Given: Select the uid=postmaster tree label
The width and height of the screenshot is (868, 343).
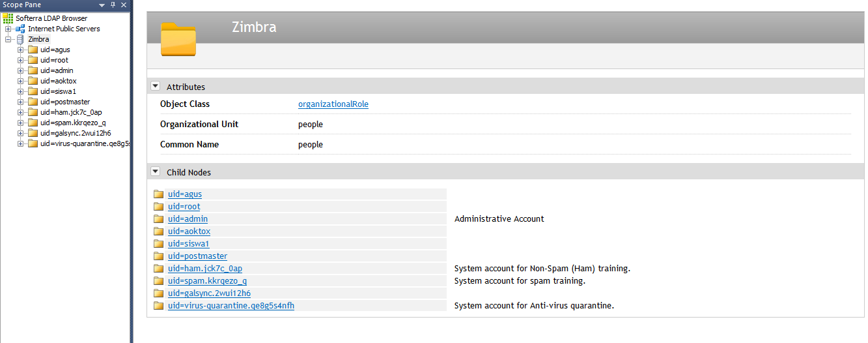Looking at the screenshot, I should (65, 102).
